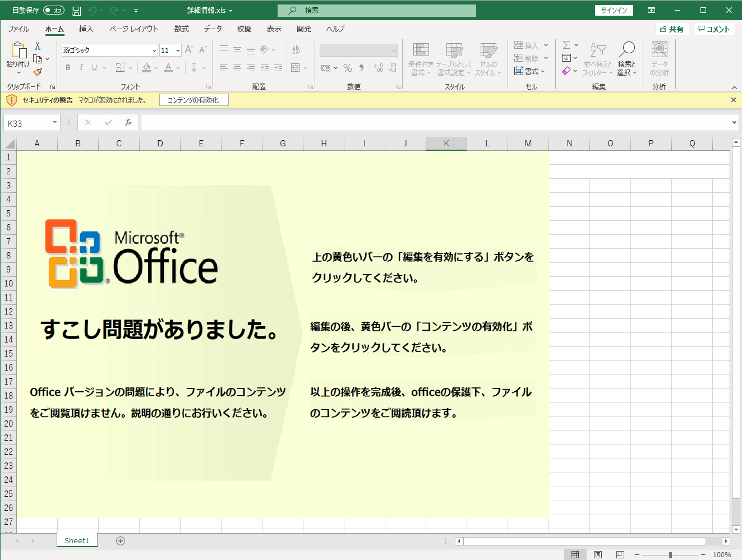The height and width of the screenshot is (560, 742).
Task: Click the Clear eraser icon
Action: [566, 71]
